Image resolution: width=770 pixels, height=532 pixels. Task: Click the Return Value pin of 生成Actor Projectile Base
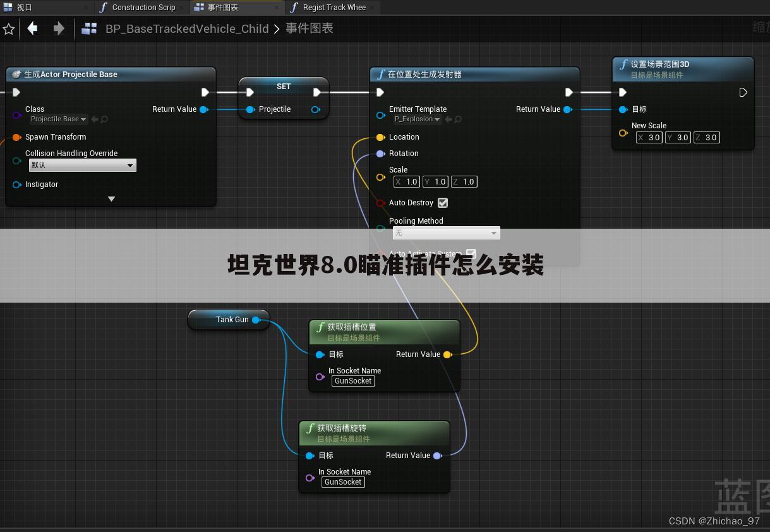pos(203,109)
